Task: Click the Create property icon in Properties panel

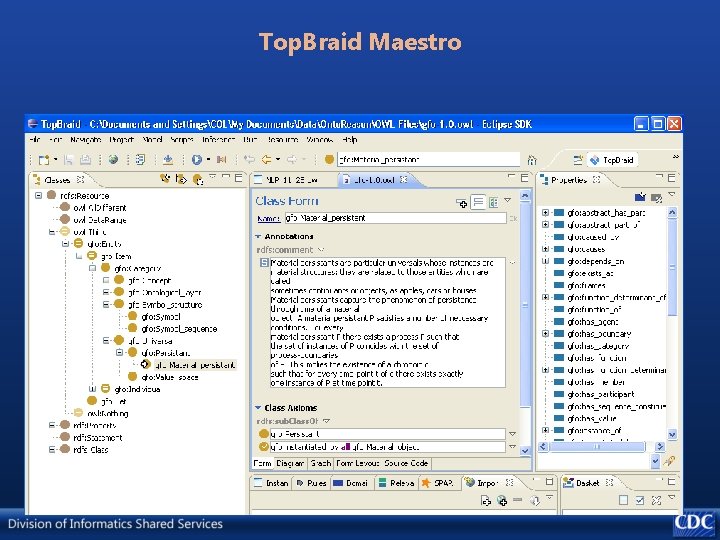Action: tap(640, 197)
